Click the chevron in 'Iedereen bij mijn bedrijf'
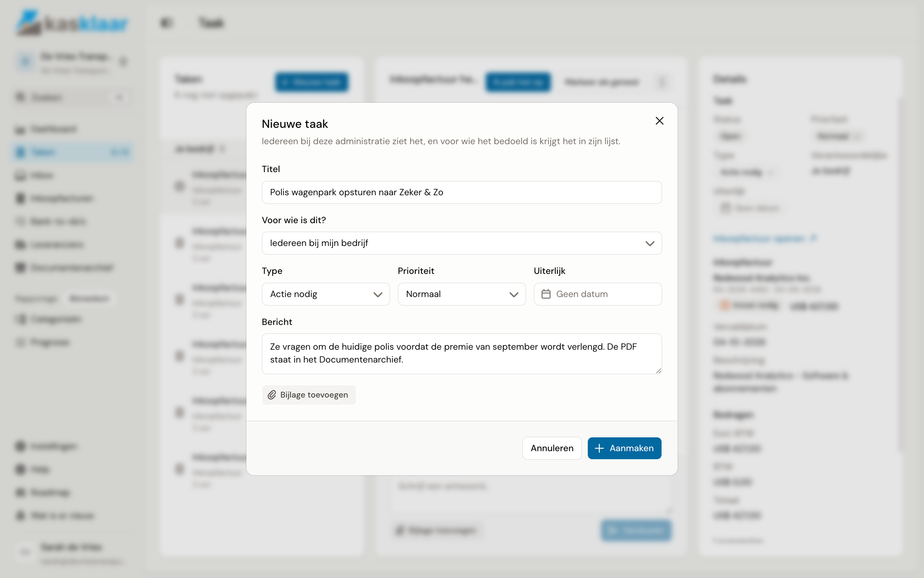 (x=649, y=243)
